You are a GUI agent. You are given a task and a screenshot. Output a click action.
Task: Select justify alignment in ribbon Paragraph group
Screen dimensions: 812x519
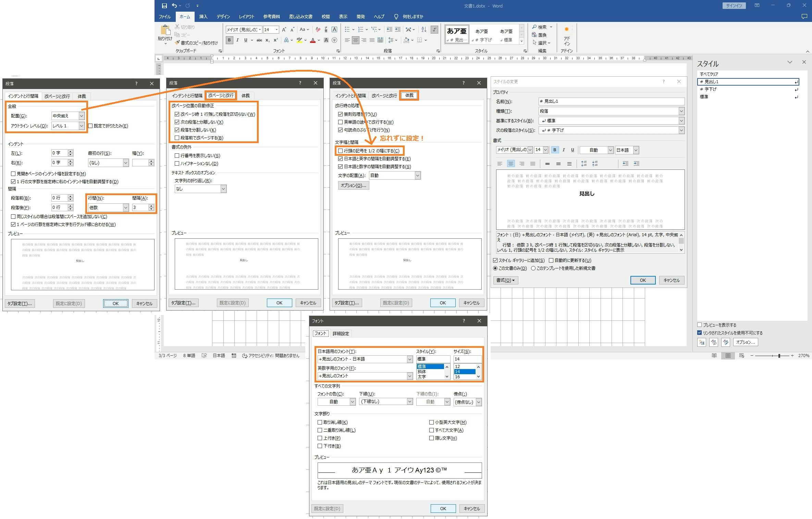pyautogui.click(x=372, y=40)
